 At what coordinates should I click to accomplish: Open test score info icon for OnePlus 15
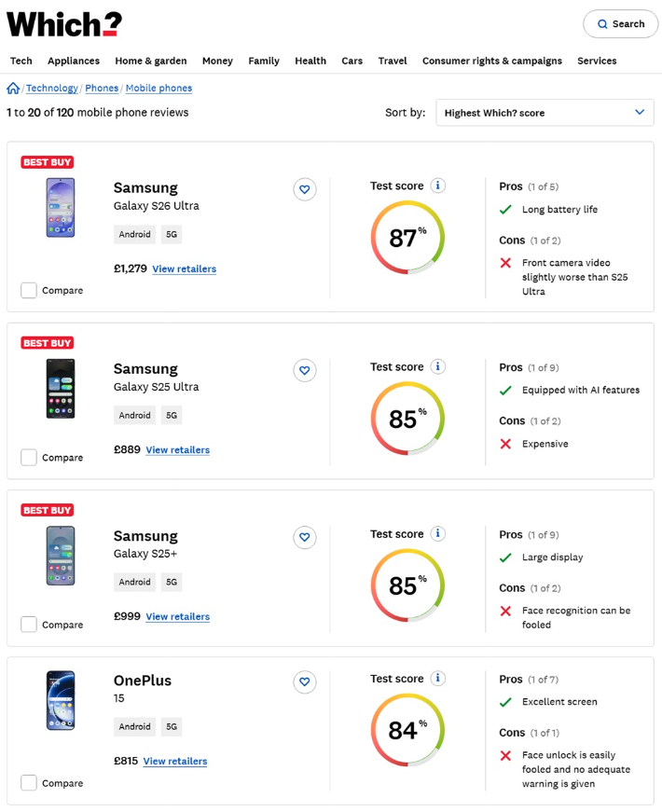coord(438,678)
